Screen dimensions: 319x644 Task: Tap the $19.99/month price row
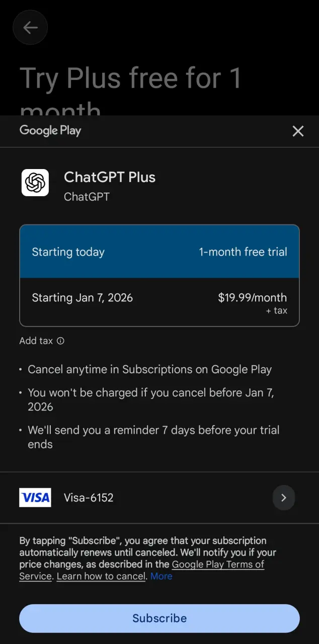coord(159,302)
